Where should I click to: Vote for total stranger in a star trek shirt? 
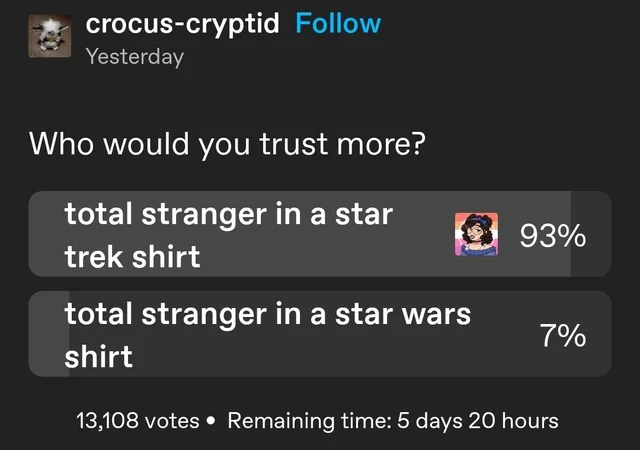(x=320, y=234)
